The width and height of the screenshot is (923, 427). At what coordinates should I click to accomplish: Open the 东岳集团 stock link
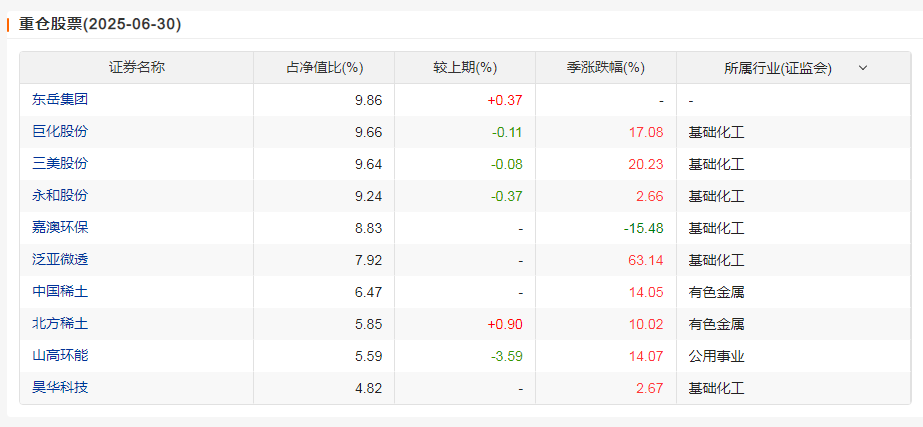tap(60, 100)
